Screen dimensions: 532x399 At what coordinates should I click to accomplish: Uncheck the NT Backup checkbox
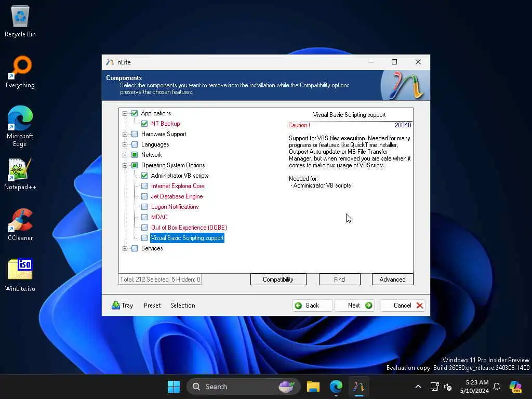pyautogui.click(x=144, y=124)
